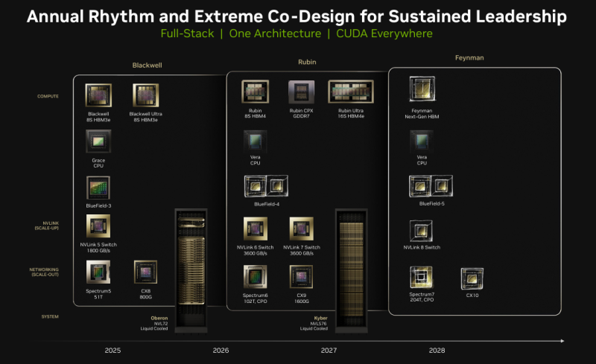
Task: Click the 'Rubin' generation heading
Action: [307, 62]
